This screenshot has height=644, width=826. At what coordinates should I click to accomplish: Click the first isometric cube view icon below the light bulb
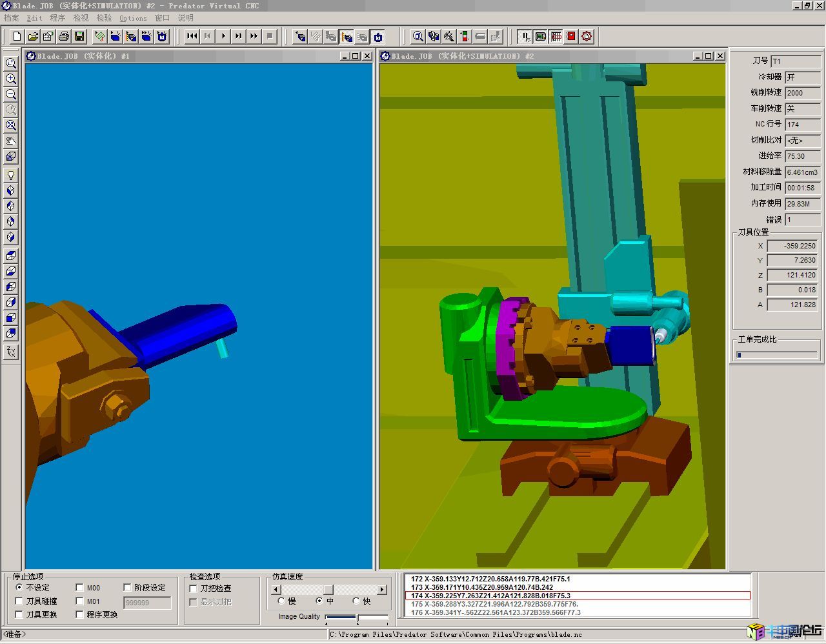point(11,190)
